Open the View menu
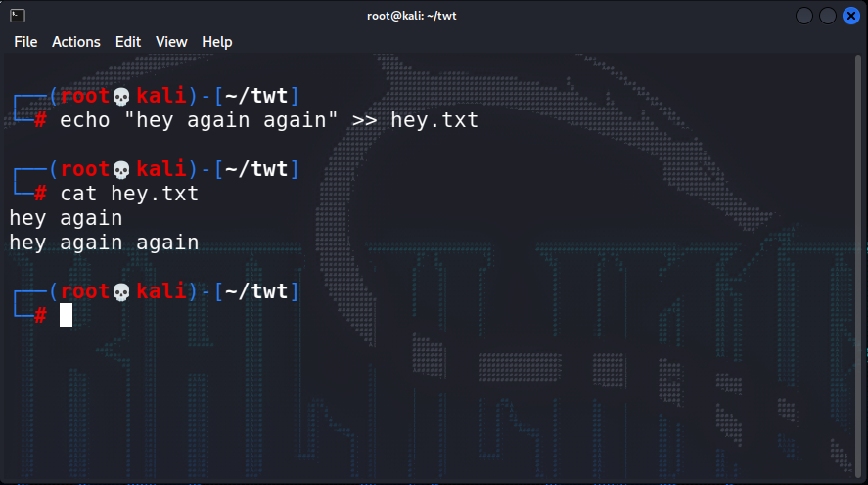 point(171,42)
